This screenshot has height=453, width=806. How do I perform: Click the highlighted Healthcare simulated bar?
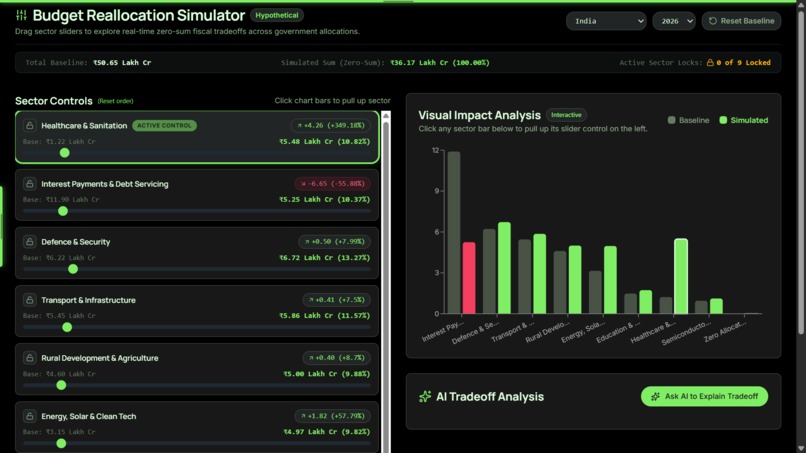tap(681, 276)
